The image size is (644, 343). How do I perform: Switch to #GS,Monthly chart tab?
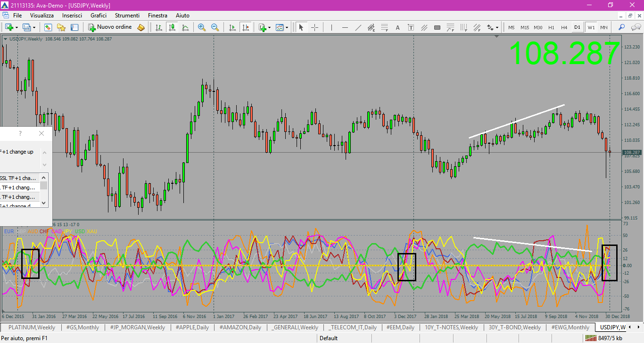click(83, 327)
